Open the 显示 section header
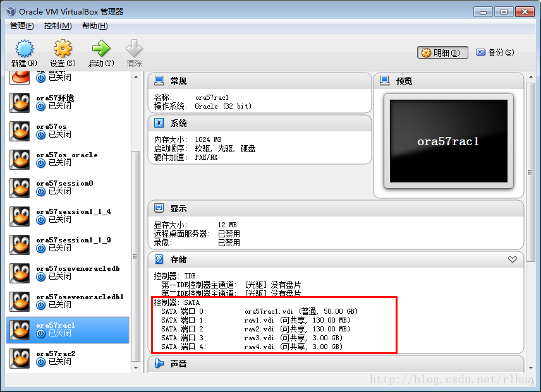The height and width of the screenshot is (392, 541). (336, 208)
